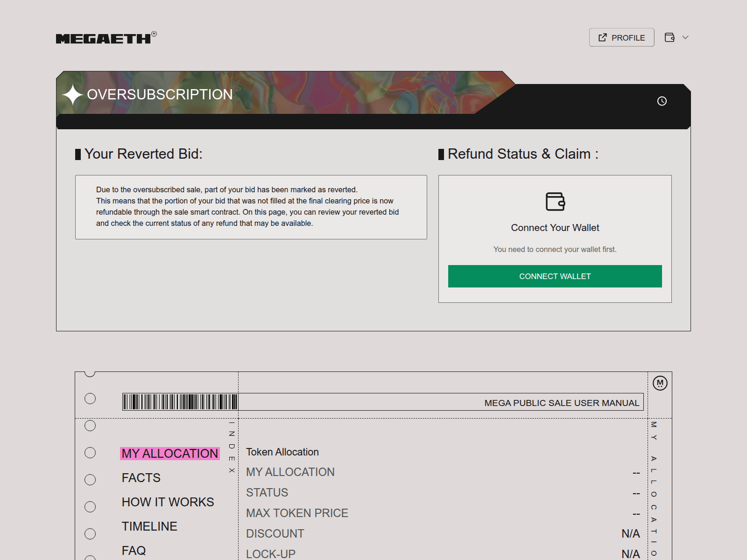The width and height of the screenshot is (747, 560).
Task: Click the MAX TOKEN PRICE row label
Action: [297, 513]
